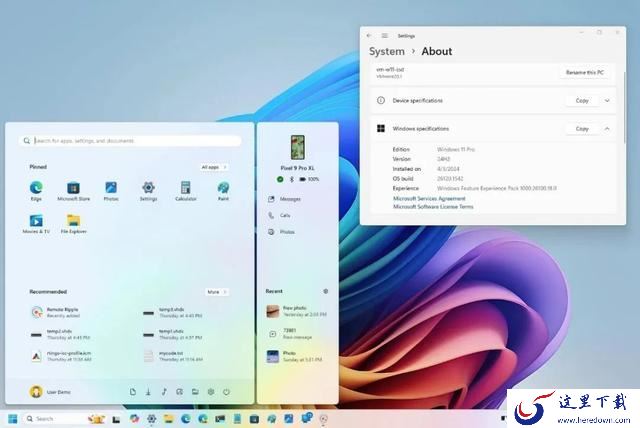The width and height of the screenshot is (640, 428).
Task: Open Microsoft Software License Terms link
Action: click(x=433, y=206)
